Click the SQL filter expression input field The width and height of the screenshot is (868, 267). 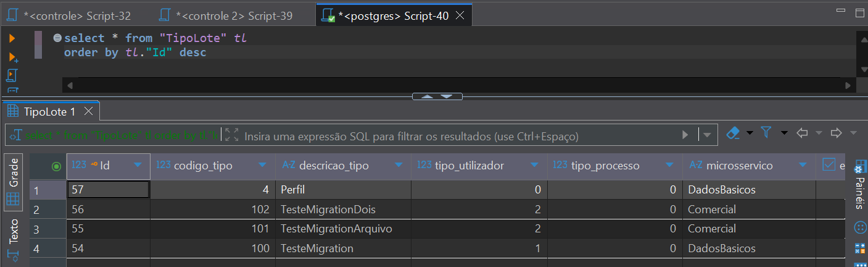coord(457,135)
